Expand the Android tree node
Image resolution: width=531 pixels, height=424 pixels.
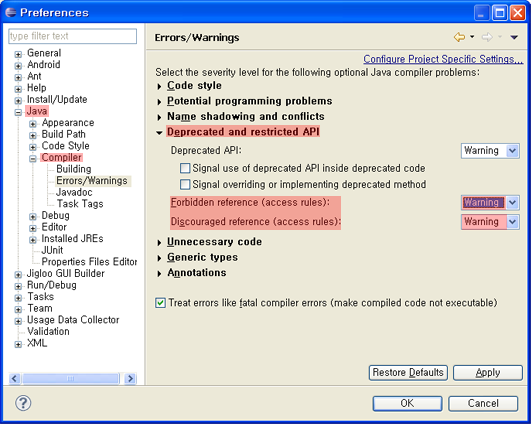click(18, 65)
